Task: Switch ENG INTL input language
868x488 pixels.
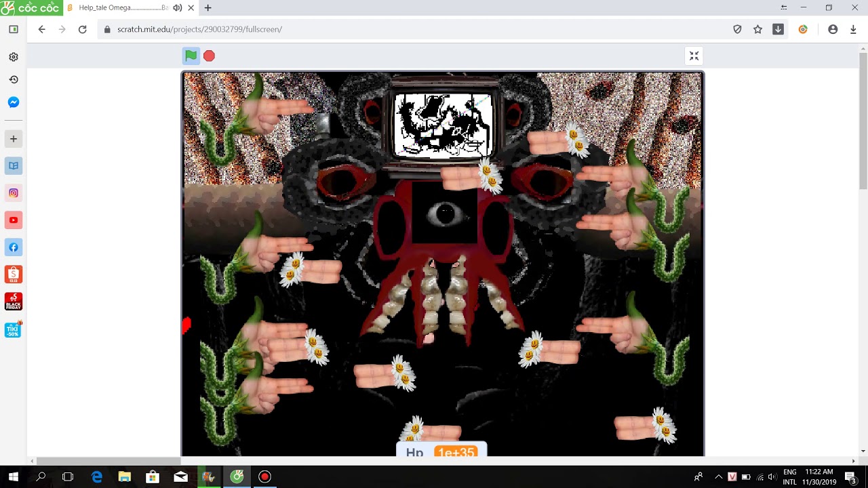Action: click(x=789, y=477)
